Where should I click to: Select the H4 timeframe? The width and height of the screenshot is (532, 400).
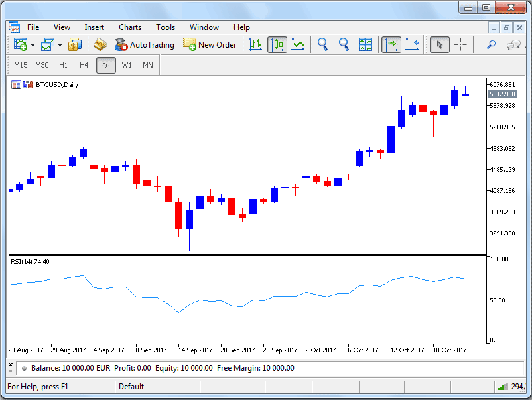pos(84,65)
